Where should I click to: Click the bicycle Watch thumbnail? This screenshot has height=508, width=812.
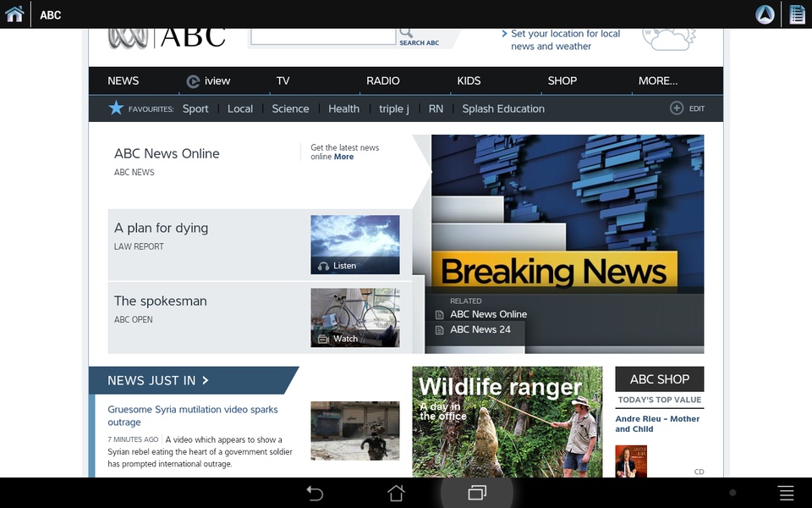coord(355,317)
